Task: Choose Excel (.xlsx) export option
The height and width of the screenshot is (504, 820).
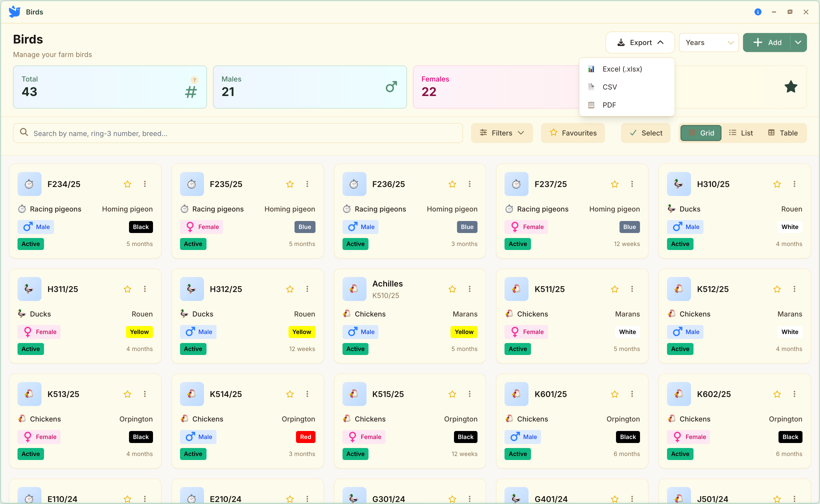Action: [627, 69]
